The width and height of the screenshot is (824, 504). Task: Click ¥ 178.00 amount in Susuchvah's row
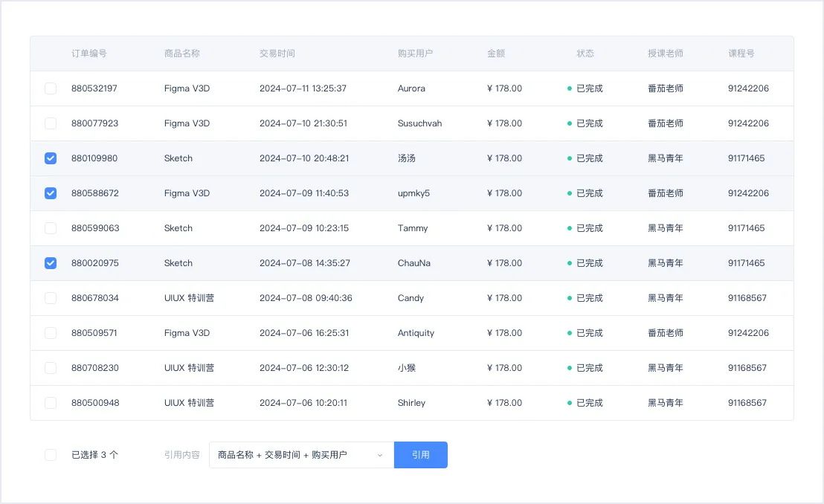tap(504, 123)
